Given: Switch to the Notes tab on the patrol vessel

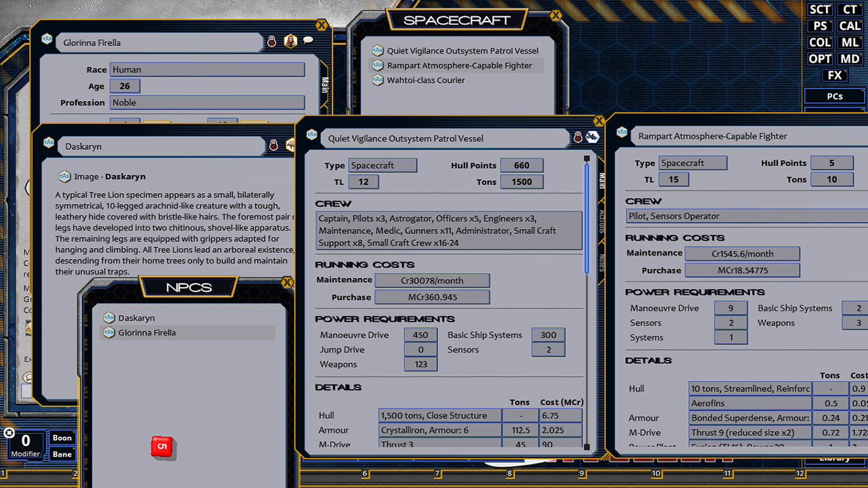Looking at the screenshot, I should pos(601,260).
